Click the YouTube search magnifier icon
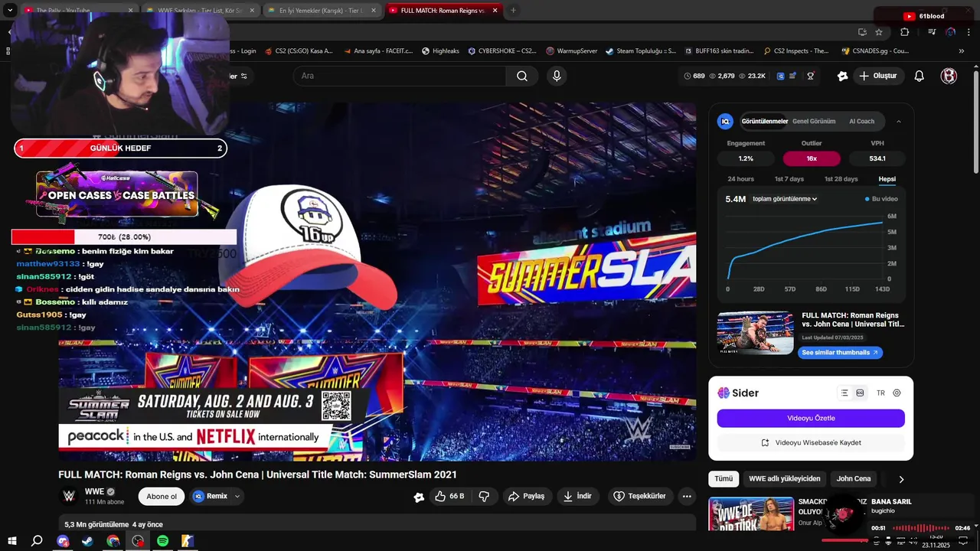This screenshot has height=551, width=980. (x=522, y=76)
